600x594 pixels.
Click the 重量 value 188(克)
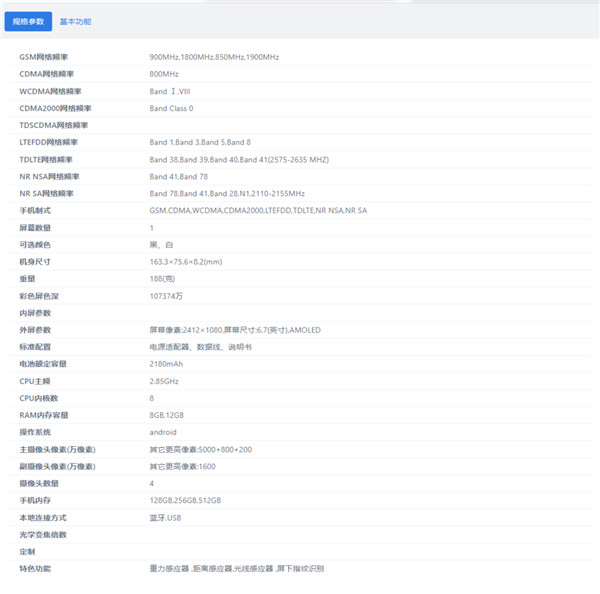[163, 279]
